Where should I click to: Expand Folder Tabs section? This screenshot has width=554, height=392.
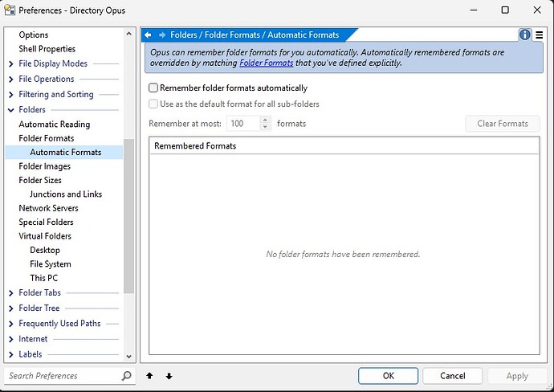[x=10, y=293]
